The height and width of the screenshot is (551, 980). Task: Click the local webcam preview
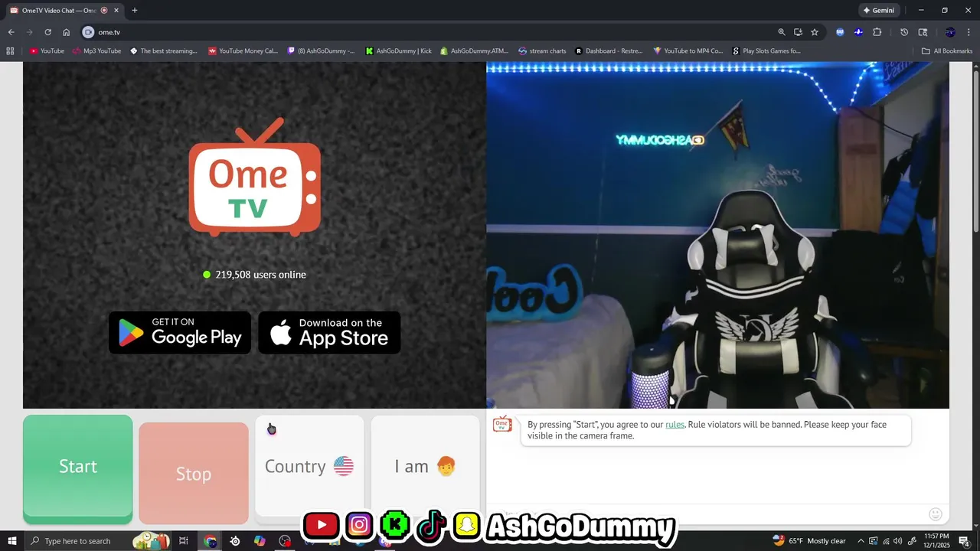click(x=717, y=235)
